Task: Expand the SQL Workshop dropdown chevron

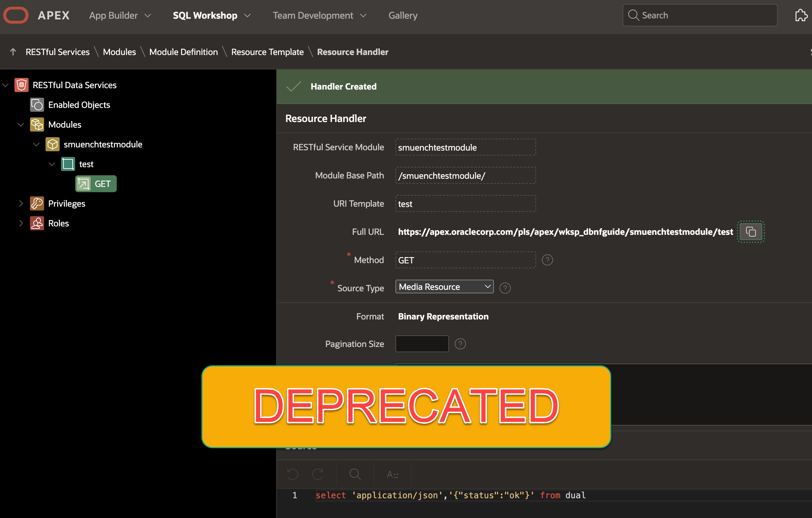Action: pyautogui.click(x=248, y=16)
